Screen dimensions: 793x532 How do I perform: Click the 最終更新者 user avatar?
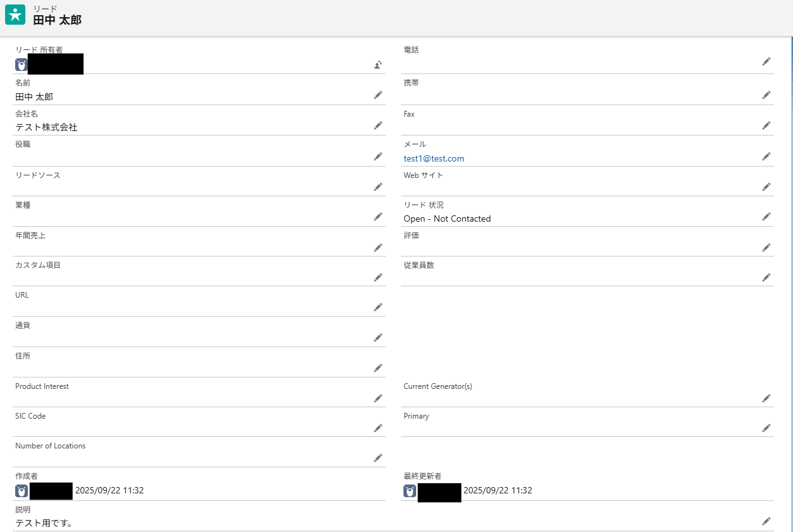[410, 491]
